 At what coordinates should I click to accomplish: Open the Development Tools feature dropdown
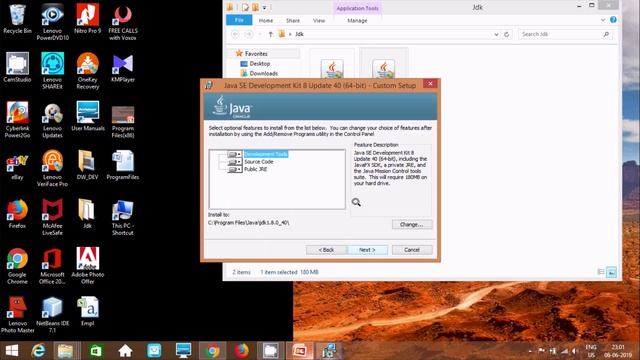click(234, 154)
